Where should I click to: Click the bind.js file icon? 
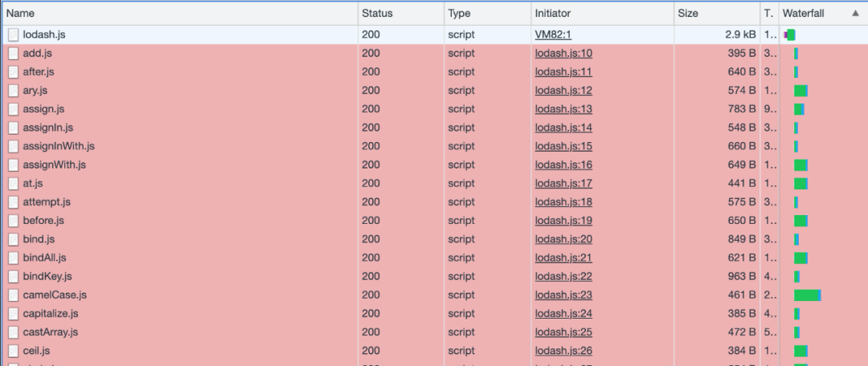click(x=14, y=239)
